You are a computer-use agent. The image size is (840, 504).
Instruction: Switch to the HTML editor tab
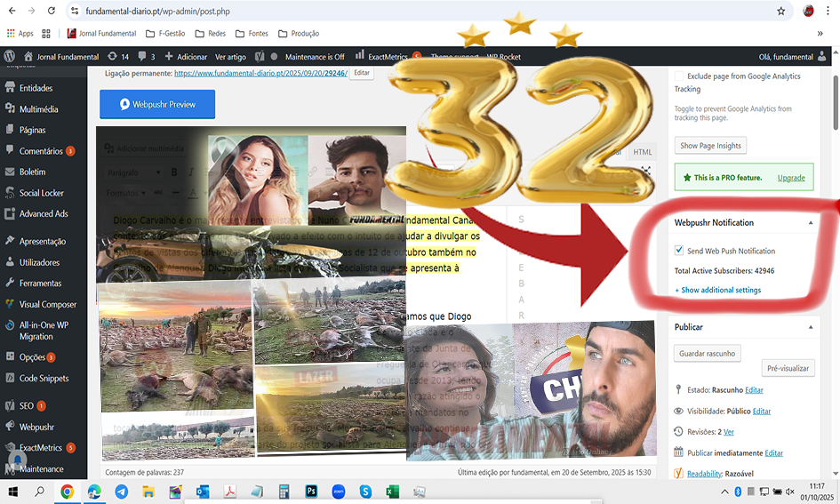(x=642, y=152)
